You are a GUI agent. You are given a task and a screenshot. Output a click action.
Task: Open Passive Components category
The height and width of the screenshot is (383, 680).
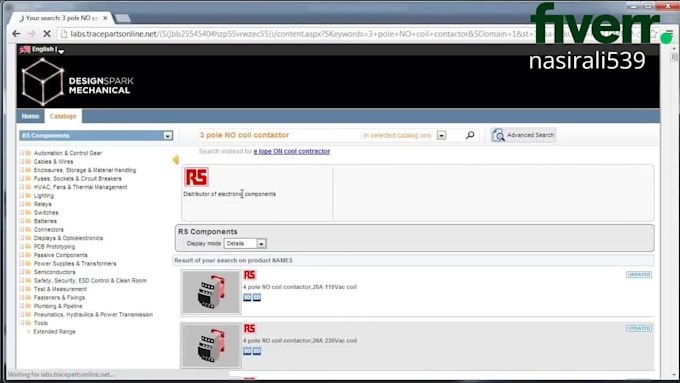tap(61, 255)
